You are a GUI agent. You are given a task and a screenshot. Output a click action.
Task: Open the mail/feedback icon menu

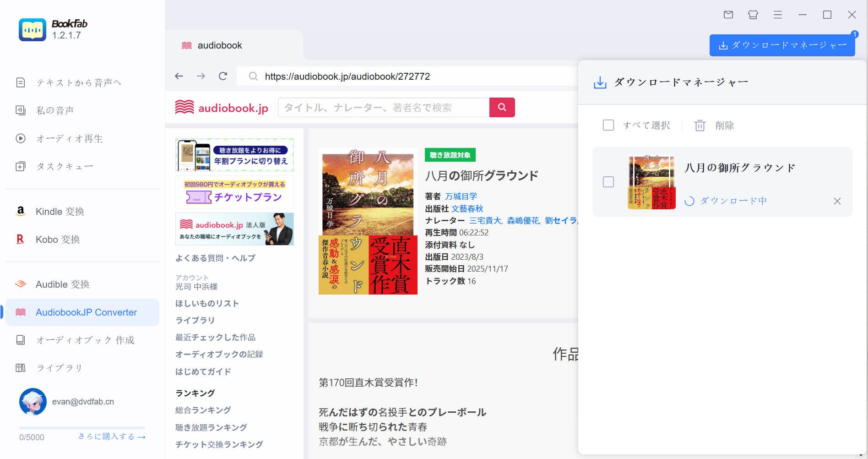729,15
